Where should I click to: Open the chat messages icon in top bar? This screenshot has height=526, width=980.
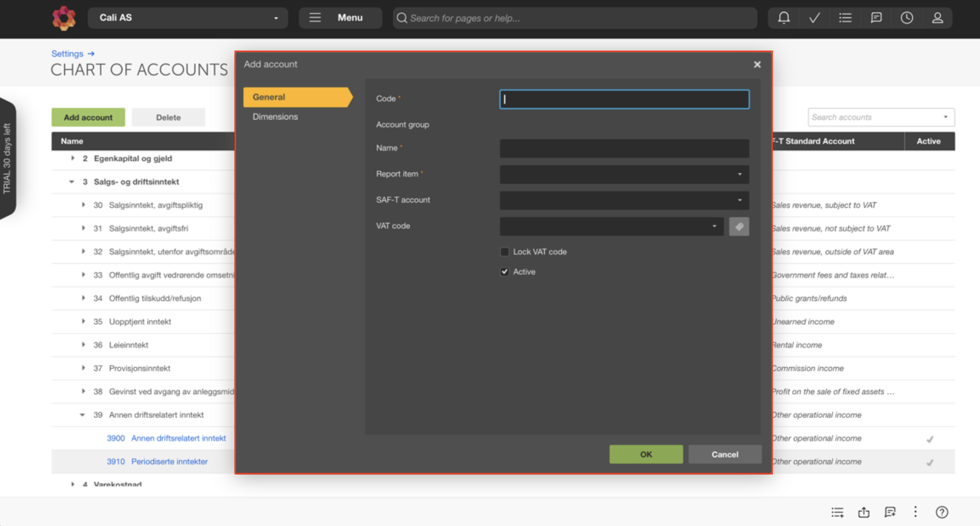click(x=876, y=18)
